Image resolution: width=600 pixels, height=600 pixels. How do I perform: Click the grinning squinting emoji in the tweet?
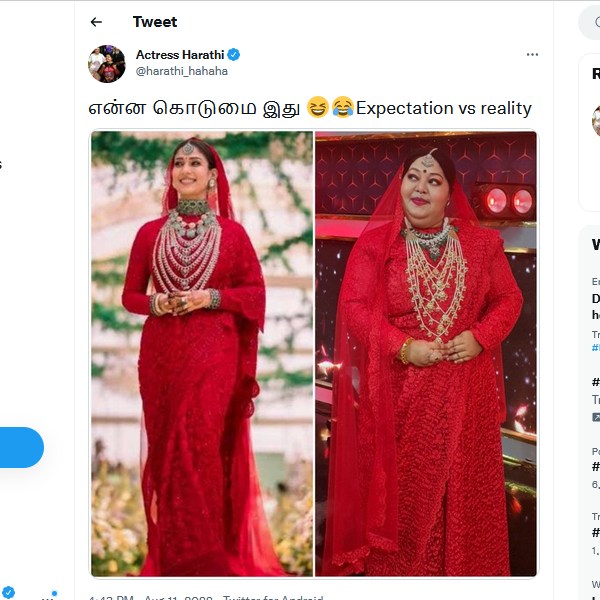point(317,107)
